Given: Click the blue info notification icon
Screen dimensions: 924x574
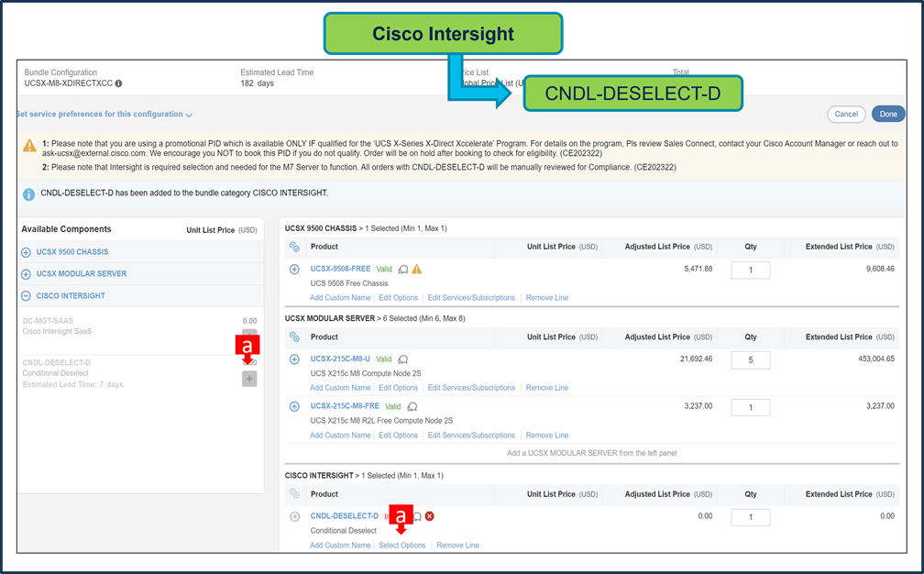Looking at the screenshot, I should (x=28, y=193).
